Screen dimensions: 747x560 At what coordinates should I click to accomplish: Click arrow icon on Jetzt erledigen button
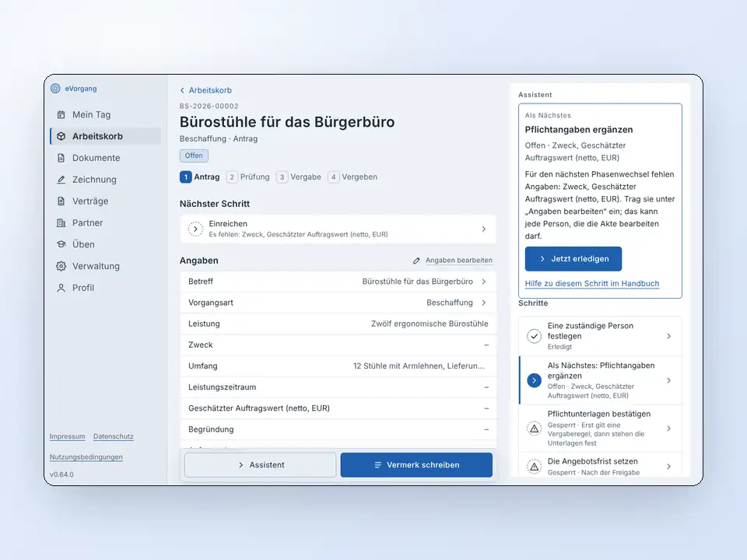click(542, 259)
